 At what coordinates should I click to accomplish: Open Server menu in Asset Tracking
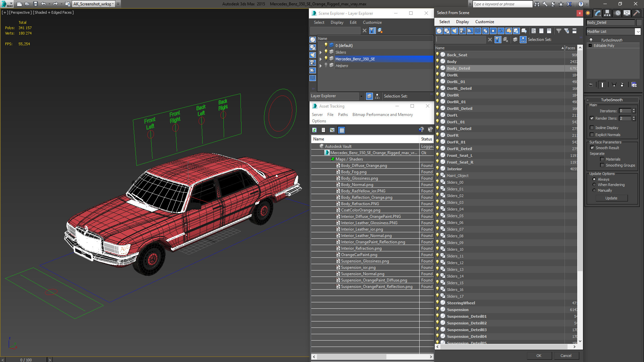point(317,115)
